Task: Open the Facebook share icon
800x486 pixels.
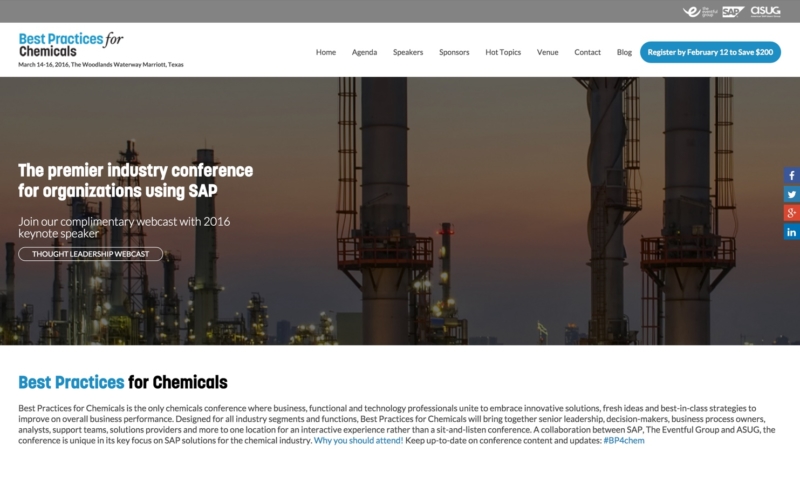Action: (x=791, y=175)
